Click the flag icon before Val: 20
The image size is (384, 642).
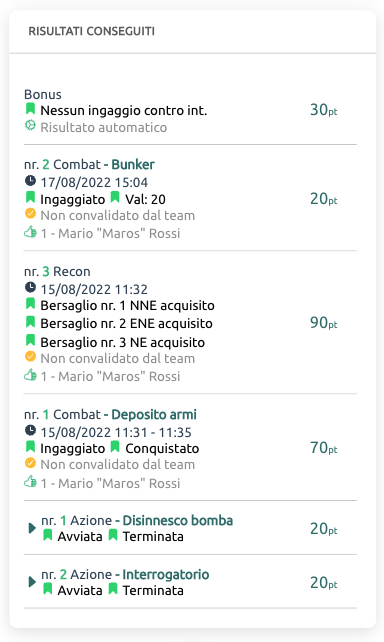pyautogui.click(x=115, y=198)
